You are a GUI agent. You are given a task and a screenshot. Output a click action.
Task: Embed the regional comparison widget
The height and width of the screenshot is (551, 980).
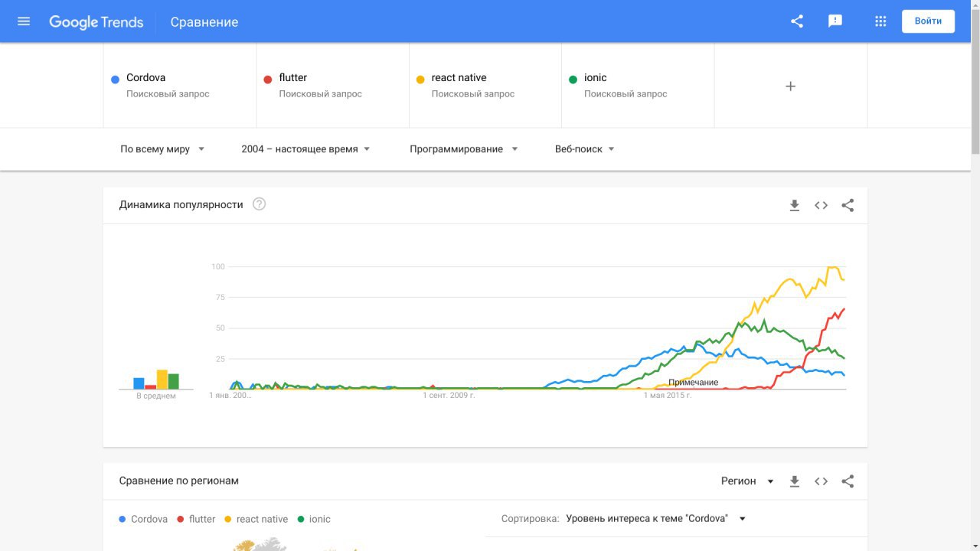822,481
